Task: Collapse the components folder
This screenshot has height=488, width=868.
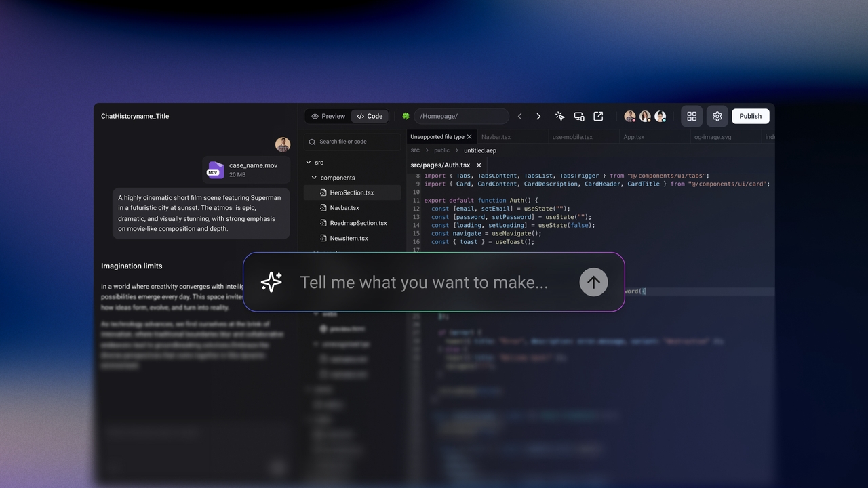Action: click(x=314, y=178)
